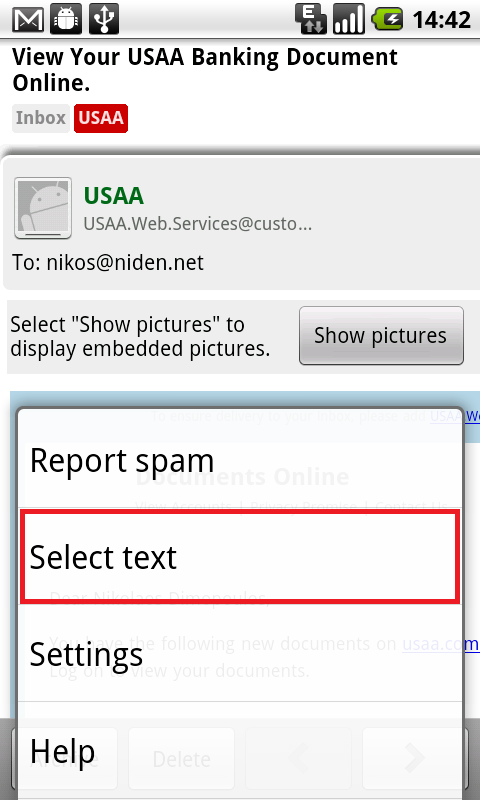Tap the 14:42 clock in status bar

pos(441,20)
